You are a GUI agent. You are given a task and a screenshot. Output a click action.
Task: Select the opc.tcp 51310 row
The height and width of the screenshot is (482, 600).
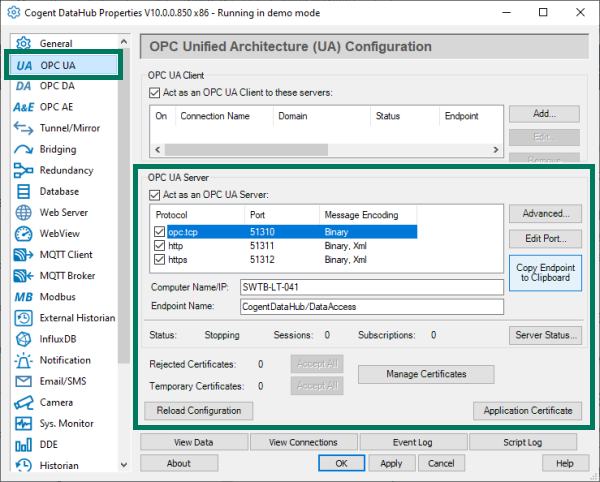285,232
